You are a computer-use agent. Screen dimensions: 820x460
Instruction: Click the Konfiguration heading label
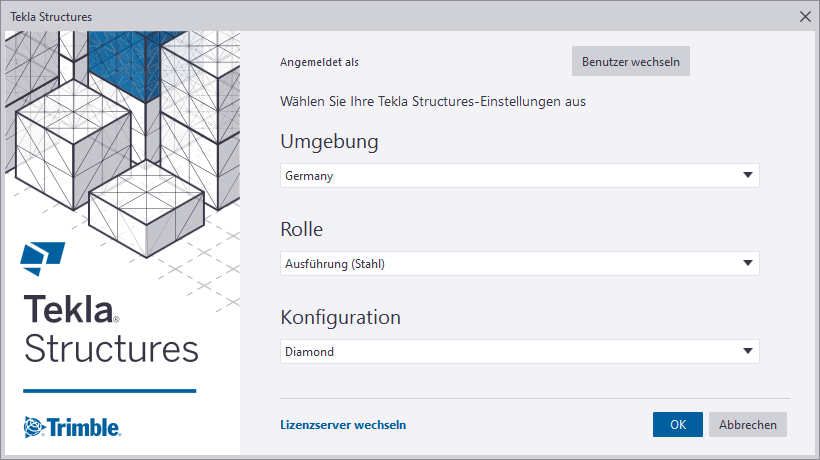click(x=340, y=317)
